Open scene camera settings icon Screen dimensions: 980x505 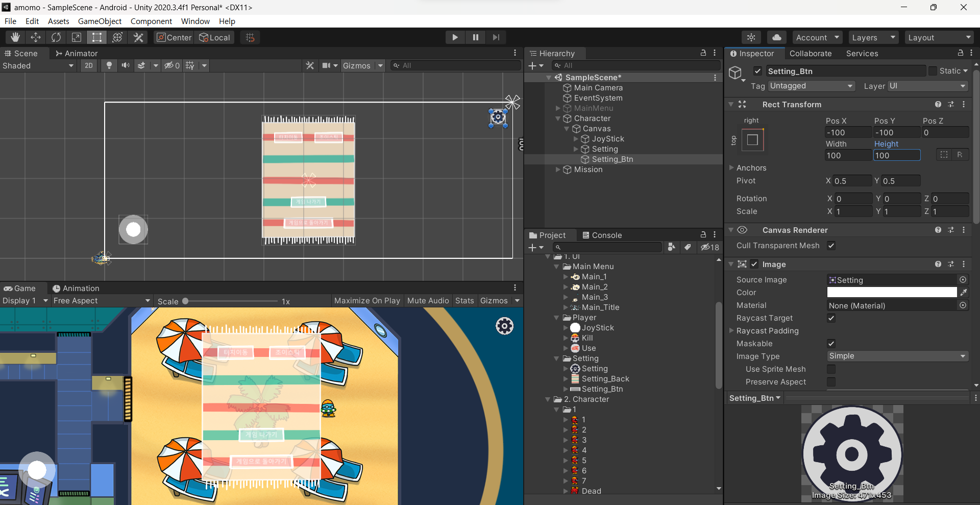[326, 65]
